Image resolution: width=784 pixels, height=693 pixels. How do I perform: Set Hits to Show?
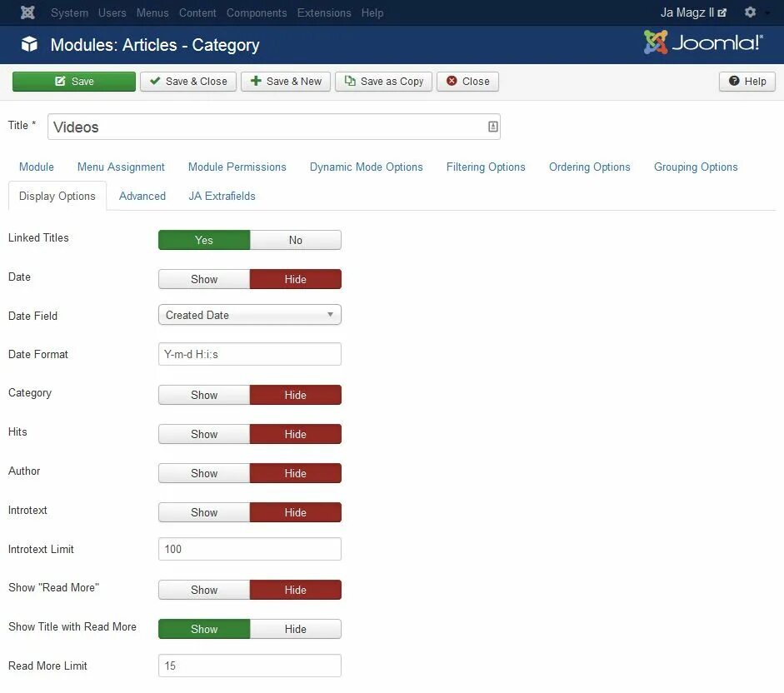[204, 434]
